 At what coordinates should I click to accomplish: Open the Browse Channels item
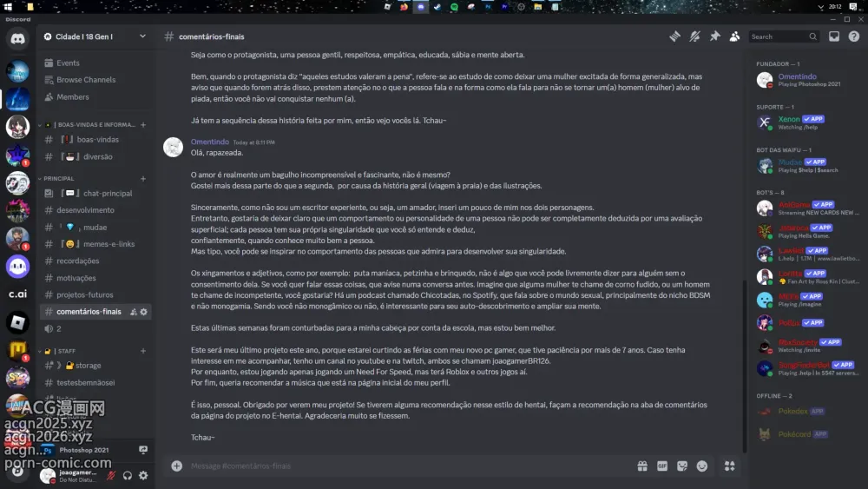click(x=86, y=80)
